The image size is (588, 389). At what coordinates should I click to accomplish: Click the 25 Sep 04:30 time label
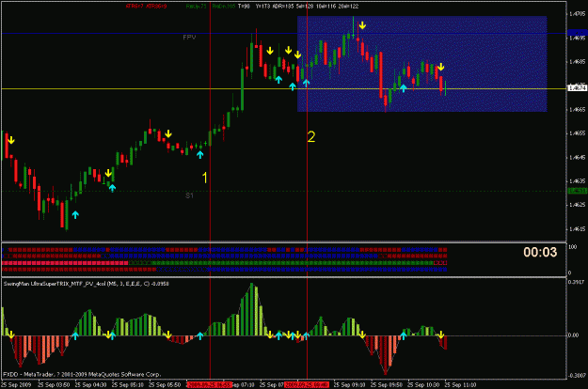click(x=90, y=384)
